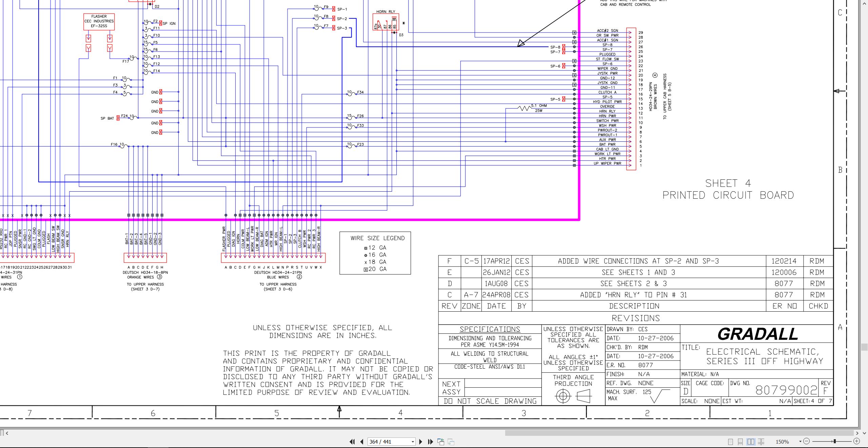Click the page number field 364 / 441

[x=389, y=442]
